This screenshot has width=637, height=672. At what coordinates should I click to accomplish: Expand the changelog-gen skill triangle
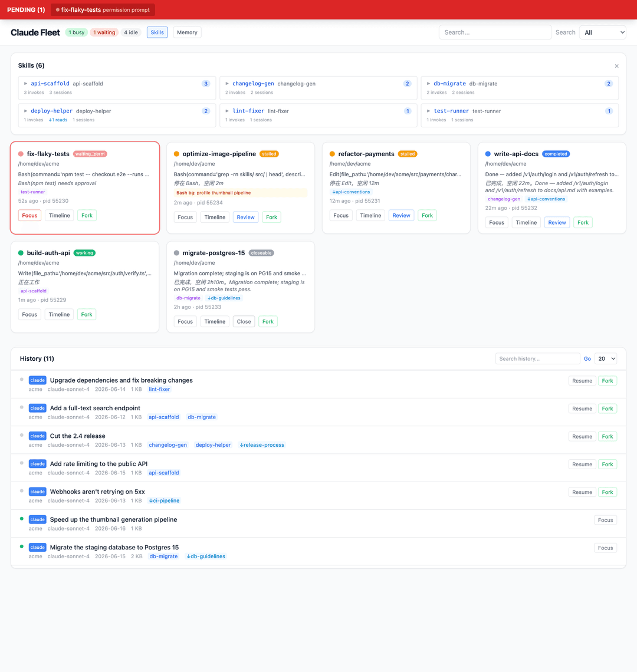pos(227,84)
